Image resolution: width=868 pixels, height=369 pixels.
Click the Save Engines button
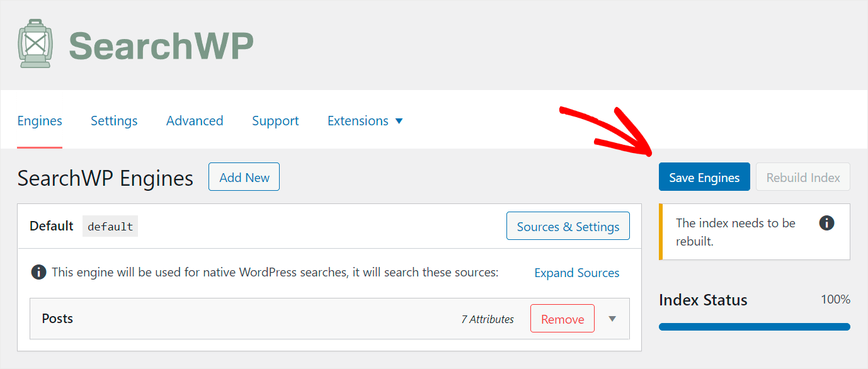(704, 177)
